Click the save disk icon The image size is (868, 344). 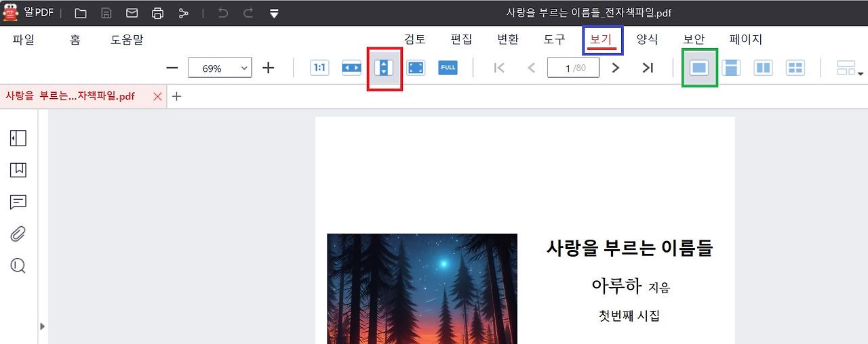(106, 13)
